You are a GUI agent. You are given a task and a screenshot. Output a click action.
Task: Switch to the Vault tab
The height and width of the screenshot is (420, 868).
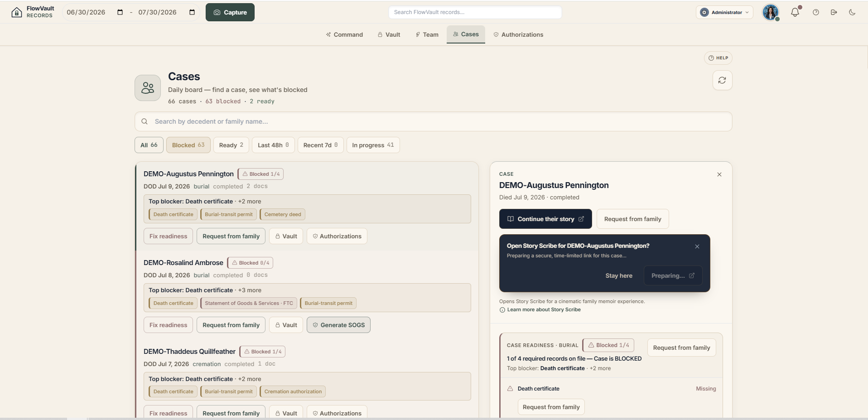(x=389, y=34)
